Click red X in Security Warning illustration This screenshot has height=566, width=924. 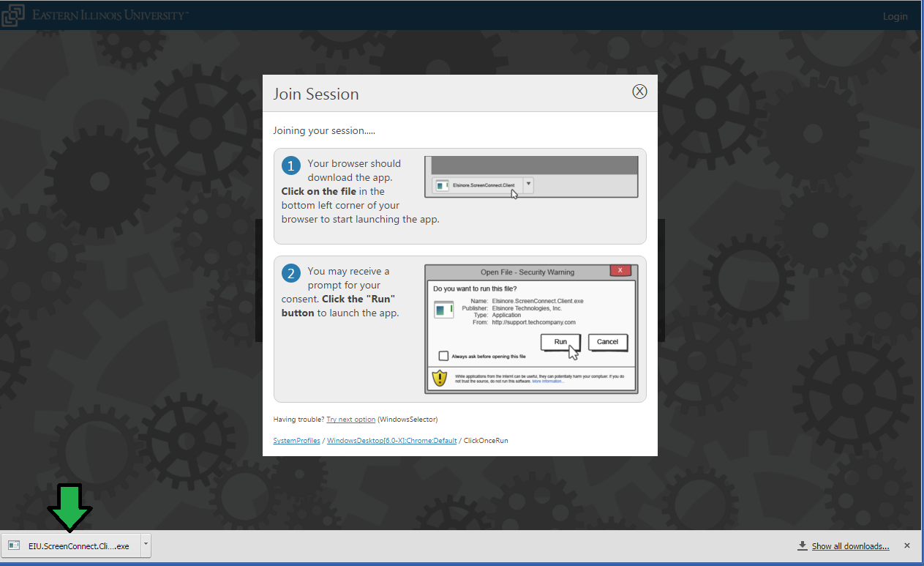tap(620, 271)
